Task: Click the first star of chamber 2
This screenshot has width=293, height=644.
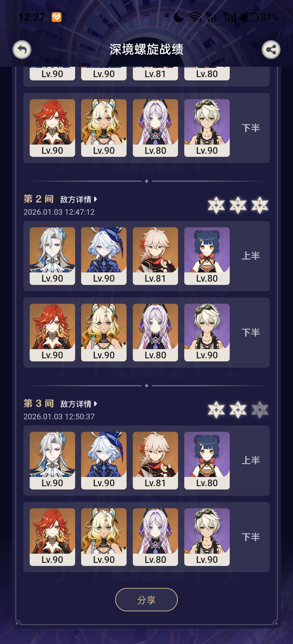Action: (x=216, y=205)
